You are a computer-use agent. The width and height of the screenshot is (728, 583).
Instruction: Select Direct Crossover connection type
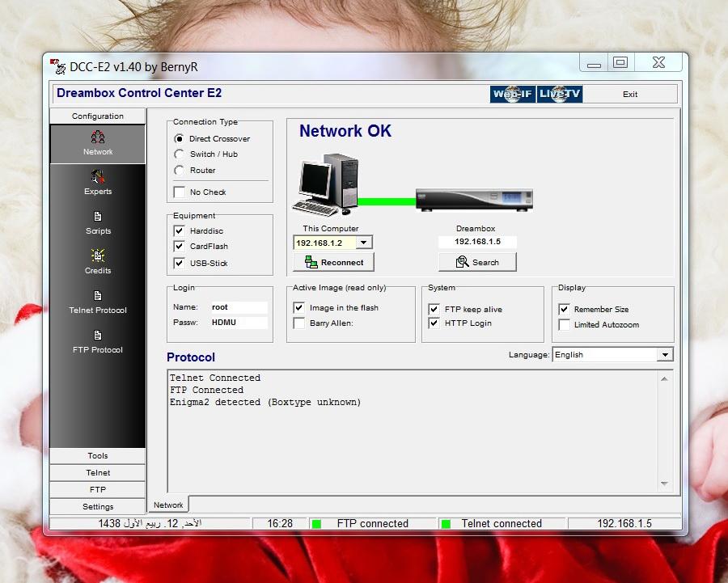pos(179,139)
